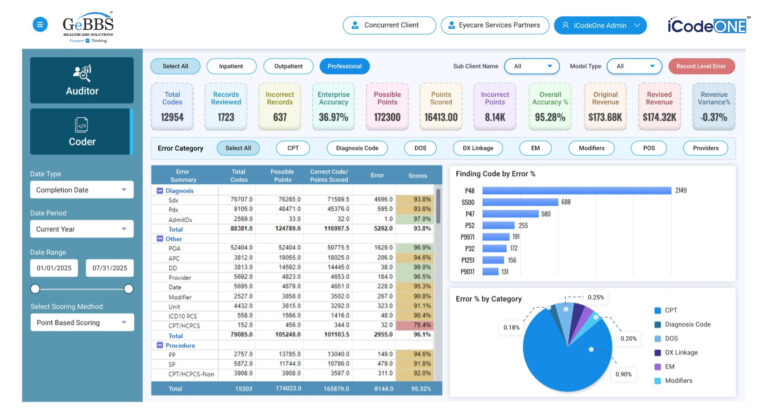Image resolution: width=768 pixels, height=419 pixels.
Task: Open the hamburger menu icon
Action: [40, 24]
